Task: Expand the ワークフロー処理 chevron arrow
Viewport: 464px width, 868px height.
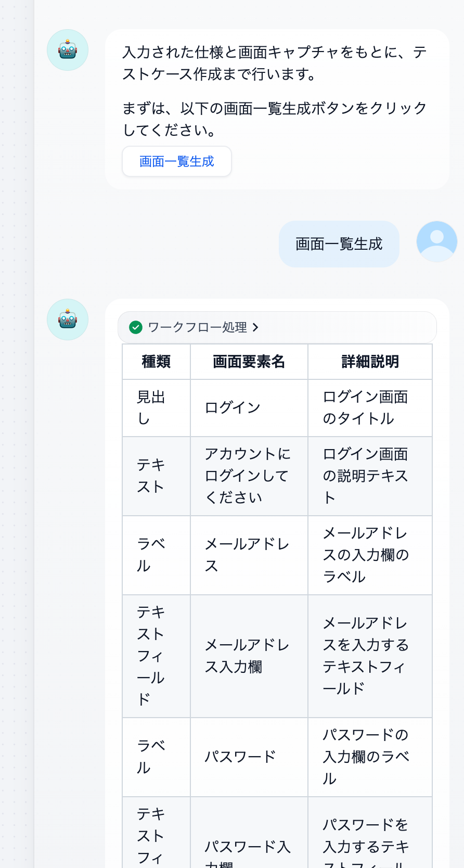Action: (x=255, y=327)
